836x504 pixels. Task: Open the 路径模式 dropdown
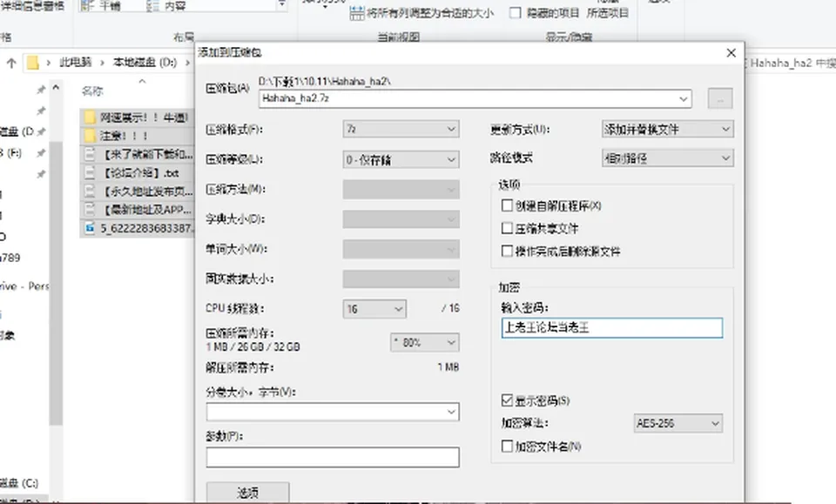point(668,158)
